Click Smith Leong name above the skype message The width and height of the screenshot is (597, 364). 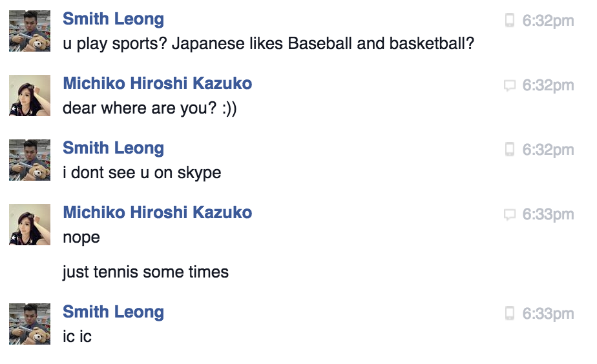click(113, 148)
